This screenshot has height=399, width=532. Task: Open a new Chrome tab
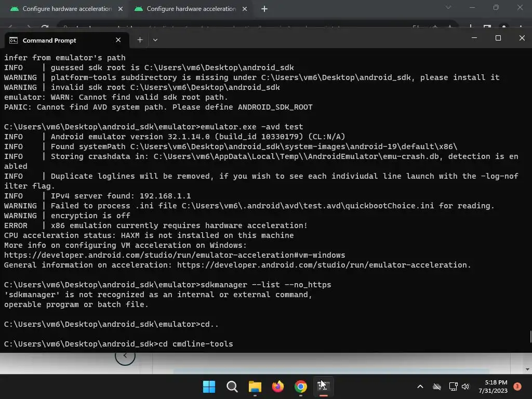[264, 9]
